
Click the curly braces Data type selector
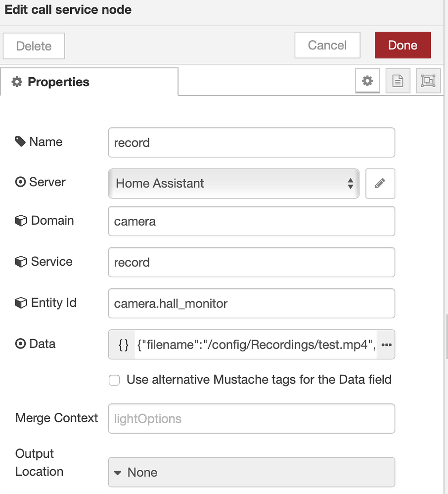click(x=123, y=345)
